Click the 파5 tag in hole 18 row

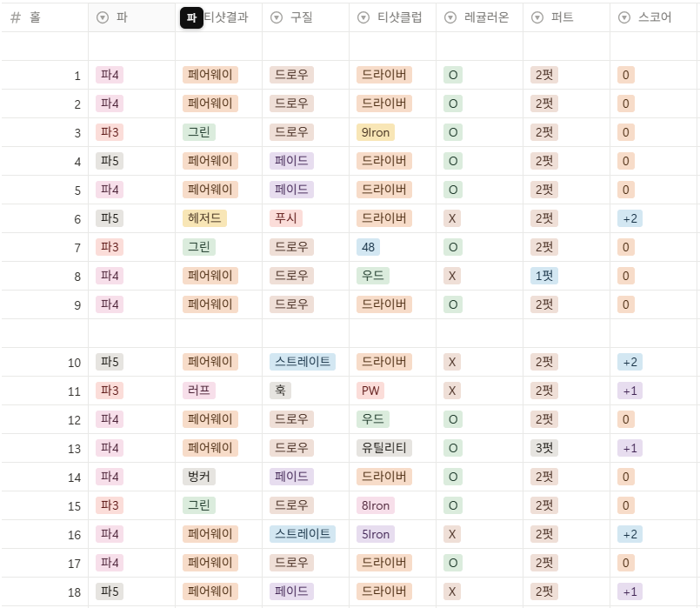pyautogui.click(x=110, y=591)
